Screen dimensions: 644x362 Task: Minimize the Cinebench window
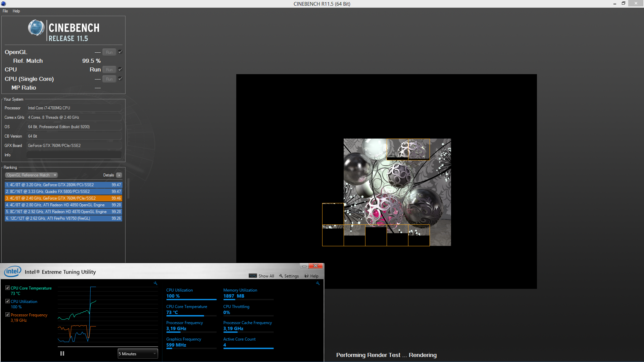pyautogui.click(x=614, y=3)
